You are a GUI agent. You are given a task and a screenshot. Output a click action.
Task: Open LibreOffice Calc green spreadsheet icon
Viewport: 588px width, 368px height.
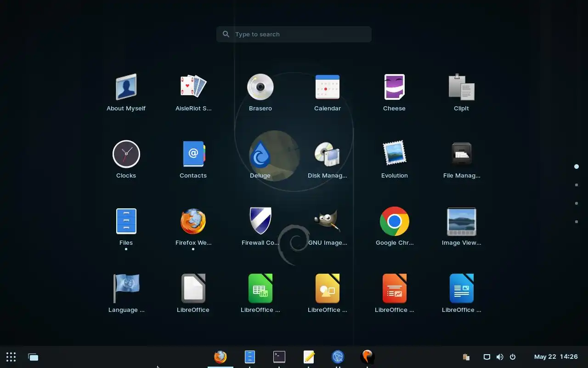[260, 294]
